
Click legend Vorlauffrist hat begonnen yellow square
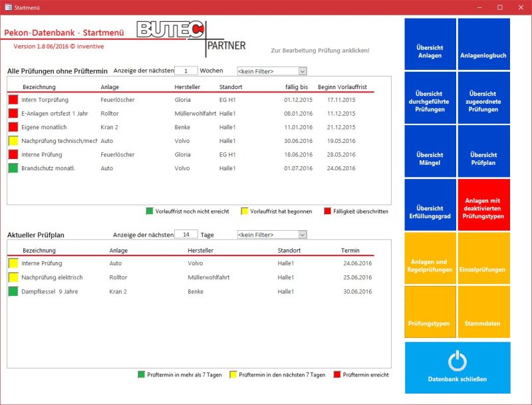click(x=244, y=211)
